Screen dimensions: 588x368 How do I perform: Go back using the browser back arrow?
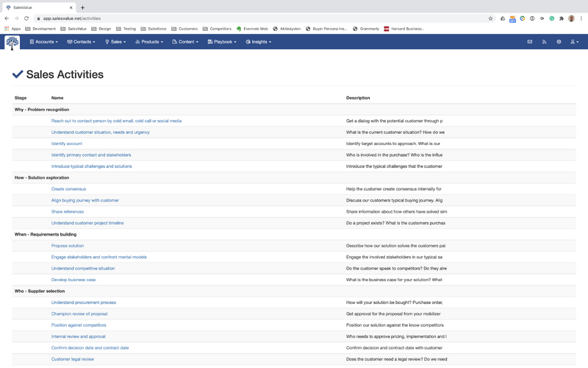[x=7, y=18]
